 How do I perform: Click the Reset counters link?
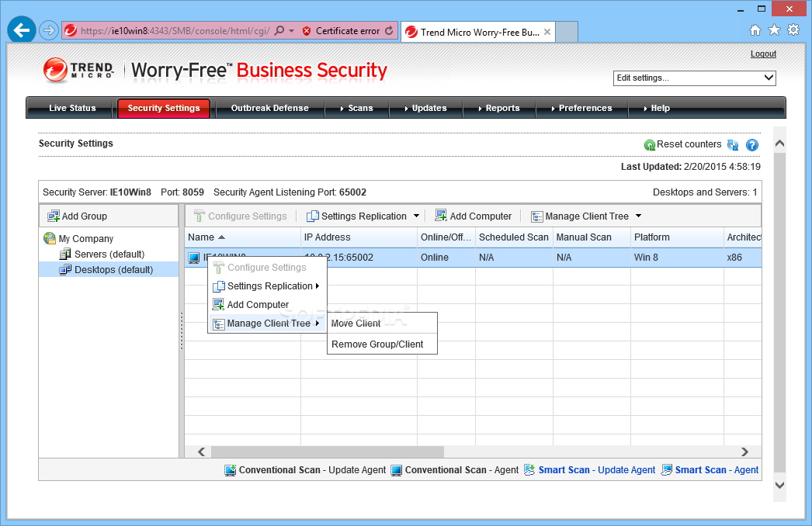point(689,144)
